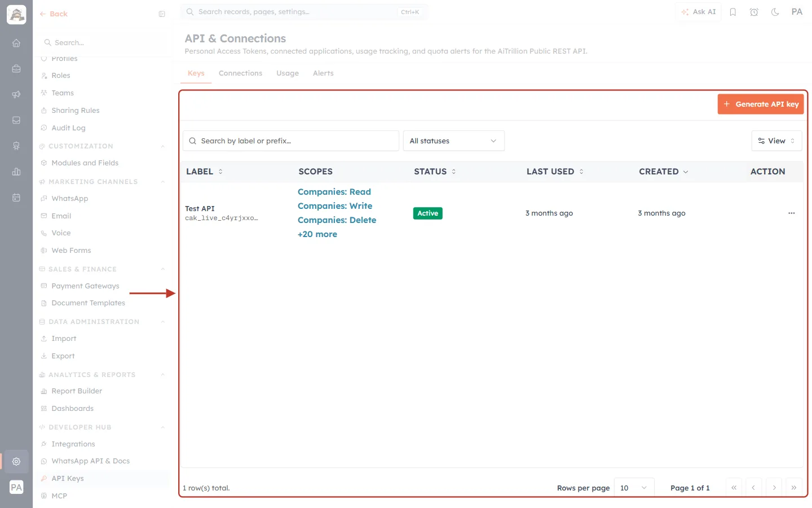This screenshot has height=508, width=812.
Task: Click the global Search records, pages, settings box
Action: 304,12
